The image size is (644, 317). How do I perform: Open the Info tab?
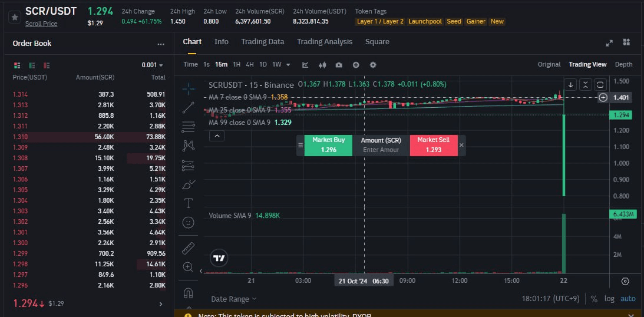coord(222,41)
